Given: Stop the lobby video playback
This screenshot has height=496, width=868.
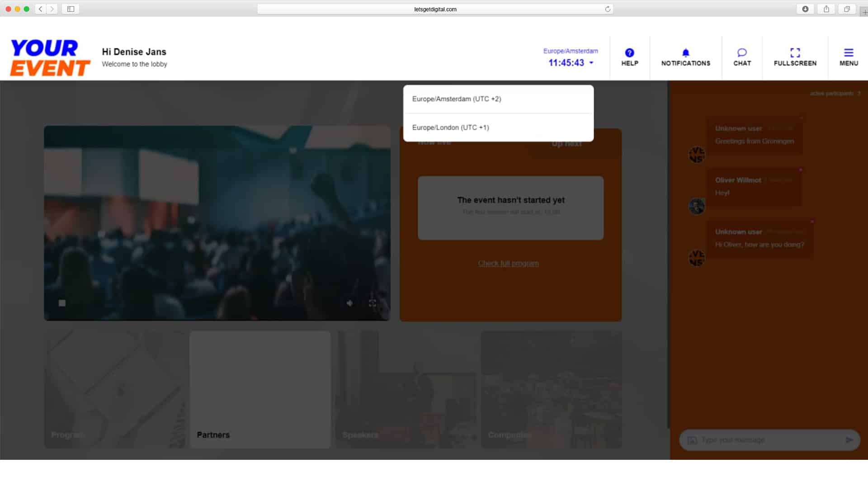Looking at the screenshot, I should pos(62,303).
